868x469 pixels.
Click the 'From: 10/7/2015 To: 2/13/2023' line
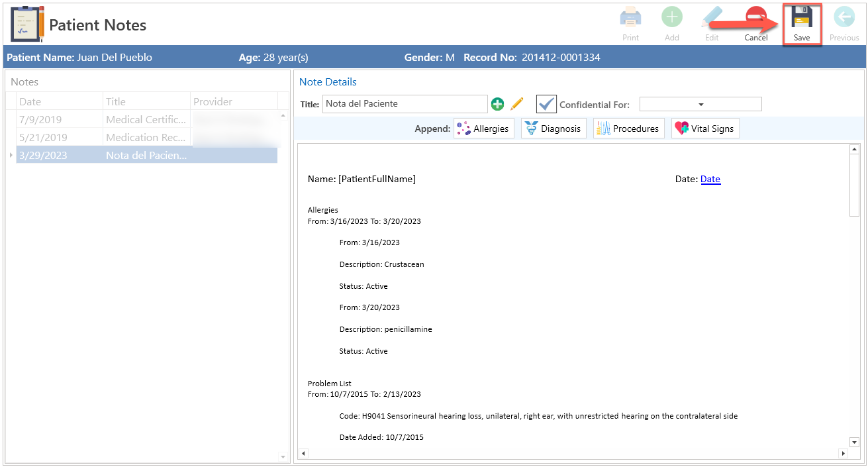(364, 394)
